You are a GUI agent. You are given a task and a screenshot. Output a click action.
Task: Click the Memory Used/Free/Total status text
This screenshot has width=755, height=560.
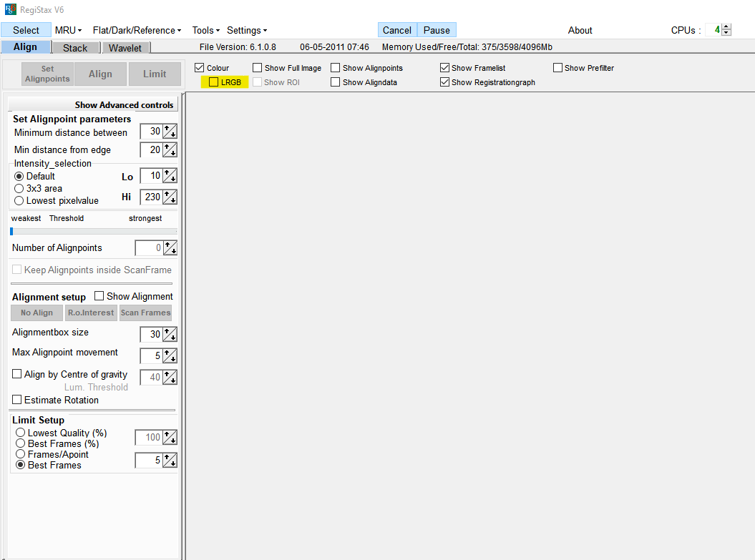point(467,47)
